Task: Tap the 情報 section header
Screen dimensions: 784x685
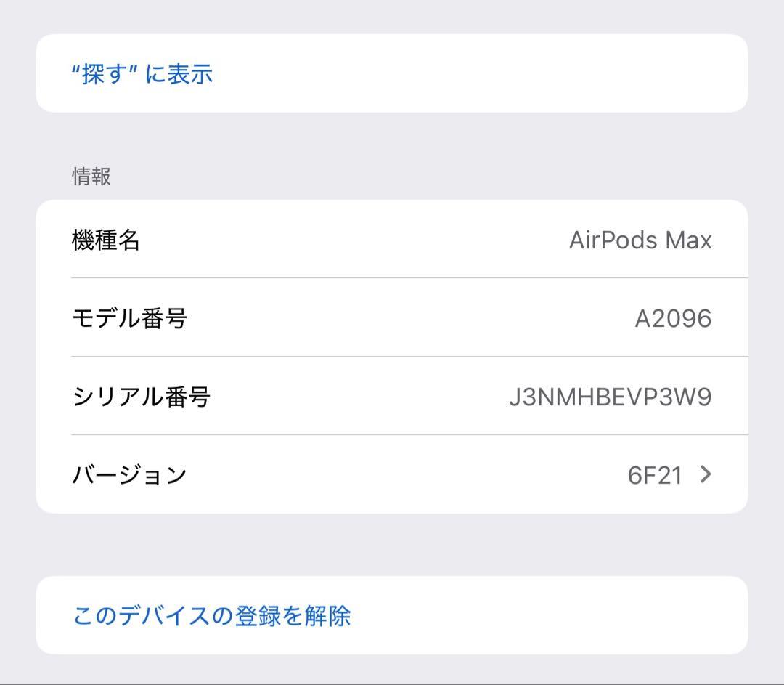Action: [89, 177]
